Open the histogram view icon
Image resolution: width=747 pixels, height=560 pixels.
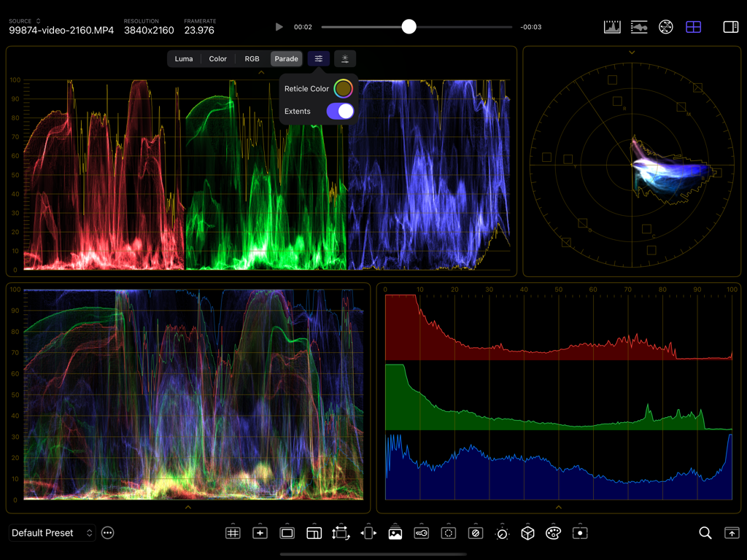[x=612, y=26]
